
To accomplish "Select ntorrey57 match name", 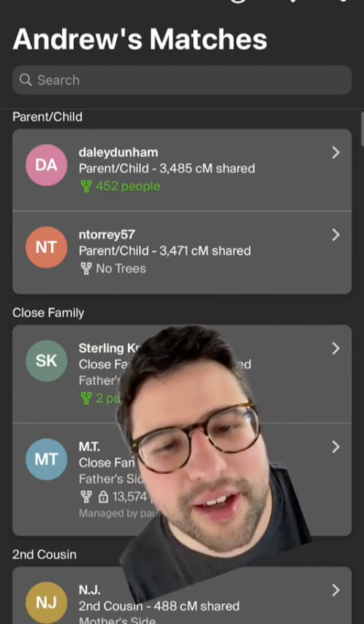I will [107, 235].
